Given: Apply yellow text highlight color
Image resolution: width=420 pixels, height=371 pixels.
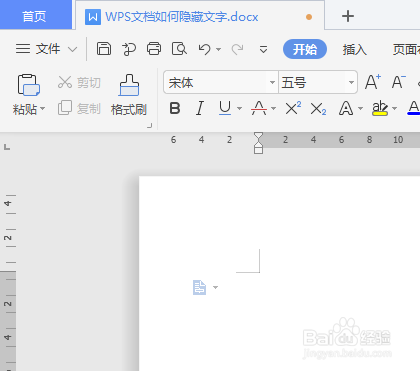Looking at the screenshot, I should (x=380, y=108).
